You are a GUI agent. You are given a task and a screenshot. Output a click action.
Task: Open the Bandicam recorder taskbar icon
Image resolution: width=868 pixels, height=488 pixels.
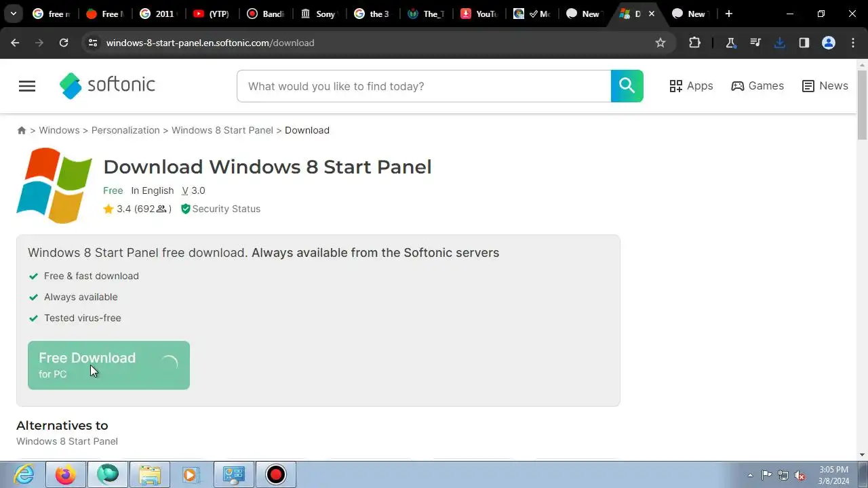tap(276, 474)
